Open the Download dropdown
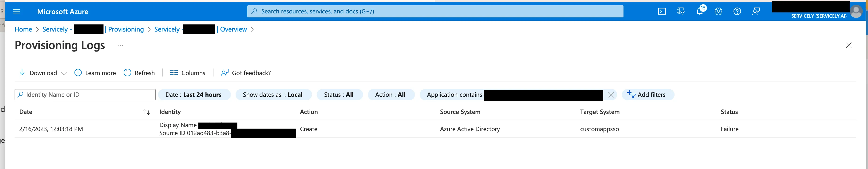The height and width of the screenshot is (169, 868). 43,73
